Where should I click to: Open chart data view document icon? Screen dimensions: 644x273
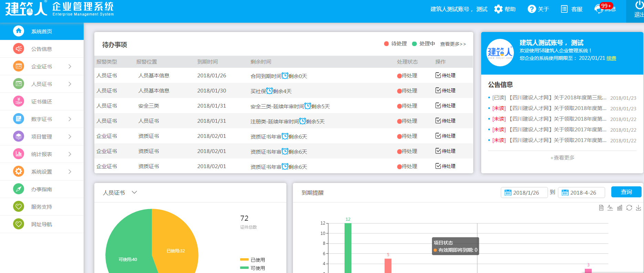pos(601,208)
